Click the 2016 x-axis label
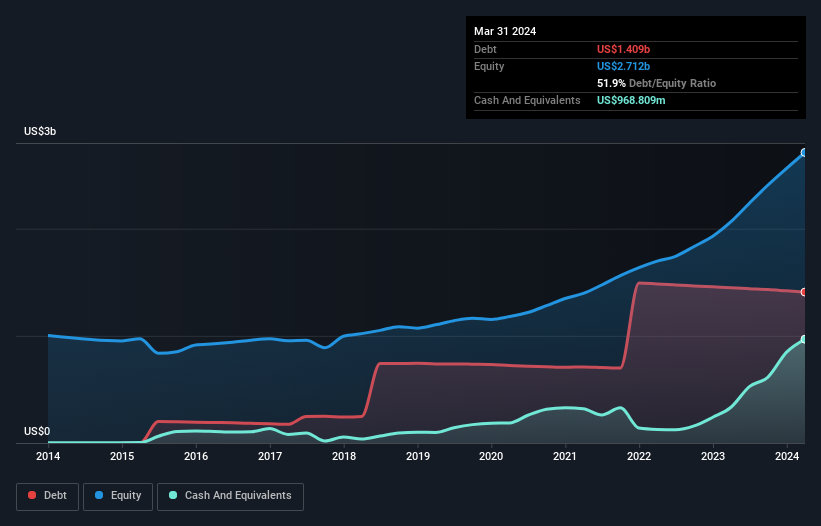The width and height of the screenshot is (821, 526). [x=196, y=456]
